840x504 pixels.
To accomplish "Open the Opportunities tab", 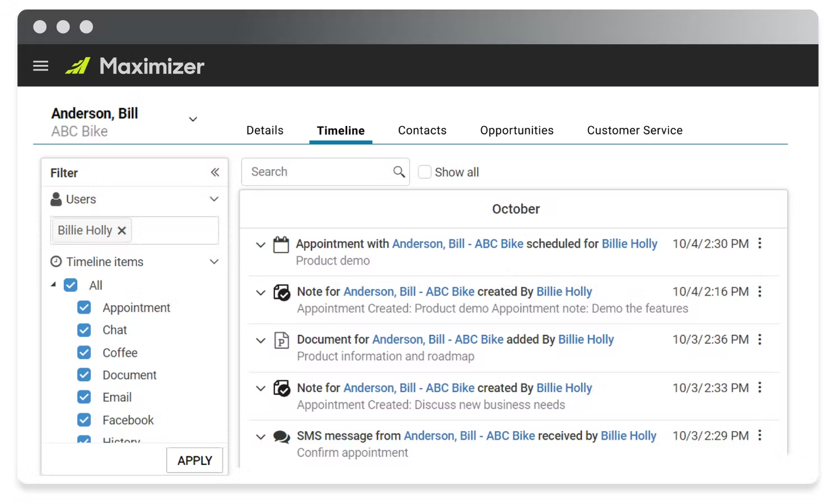I will tap(516, 130).
